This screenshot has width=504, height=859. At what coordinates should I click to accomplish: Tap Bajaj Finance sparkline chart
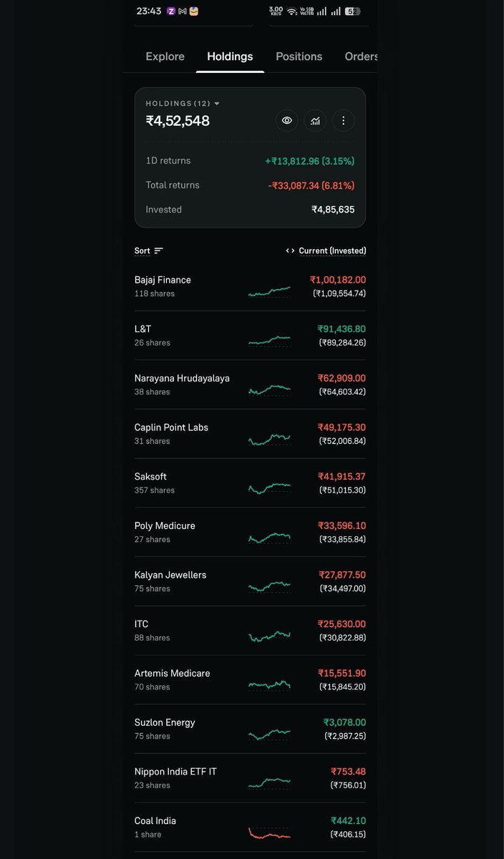pos(269,291)
